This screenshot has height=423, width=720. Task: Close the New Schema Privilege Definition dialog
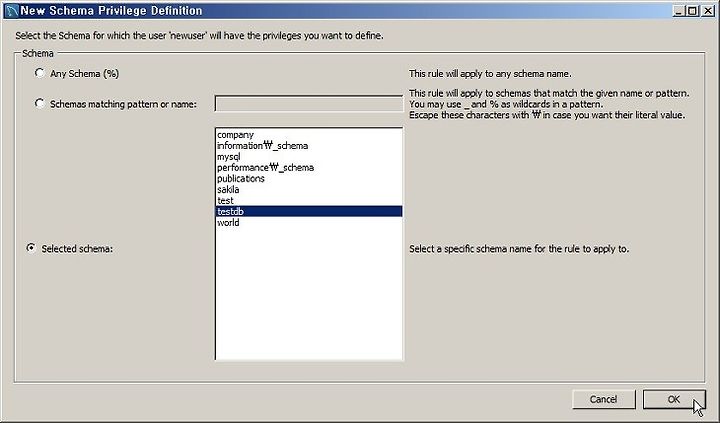pyautogui.click(x=708, y=11)
